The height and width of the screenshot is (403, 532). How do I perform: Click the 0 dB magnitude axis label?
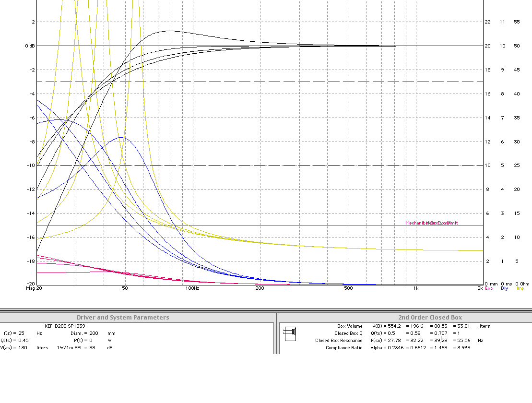(x=30, y=46)
